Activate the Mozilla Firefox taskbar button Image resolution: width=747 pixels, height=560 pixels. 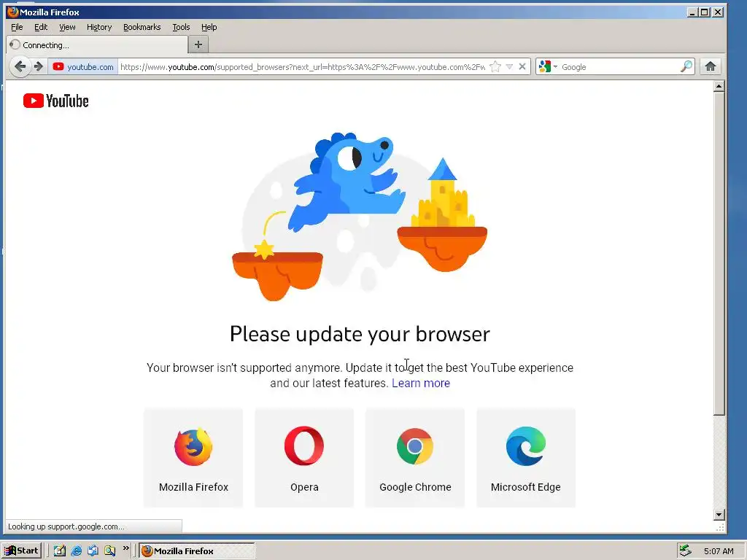pos(197,551)
